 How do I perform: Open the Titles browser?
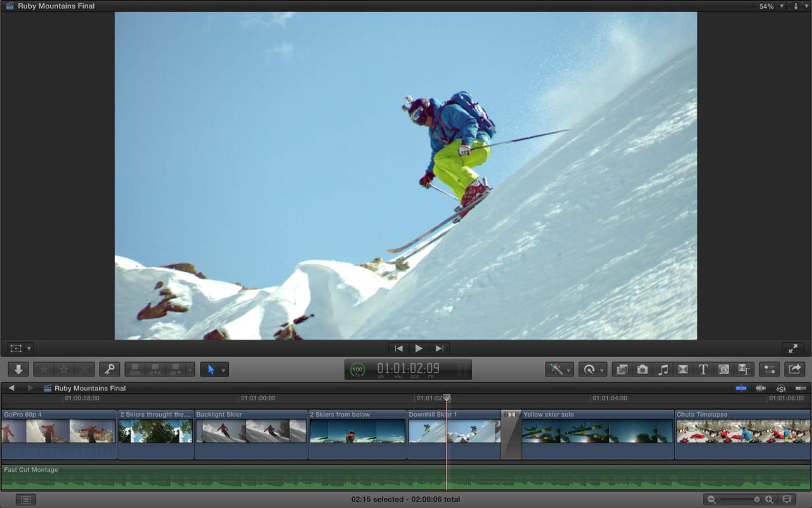pyautogui.click(x=704, y=369)
